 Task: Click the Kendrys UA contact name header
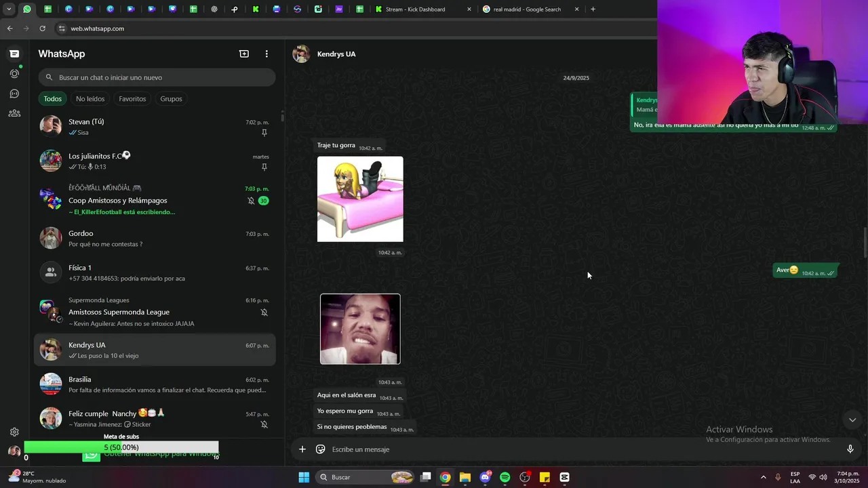[336, 54]
